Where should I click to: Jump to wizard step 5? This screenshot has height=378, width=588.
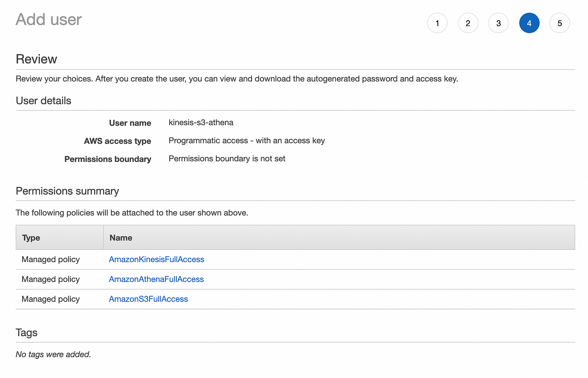coord(560,23)
